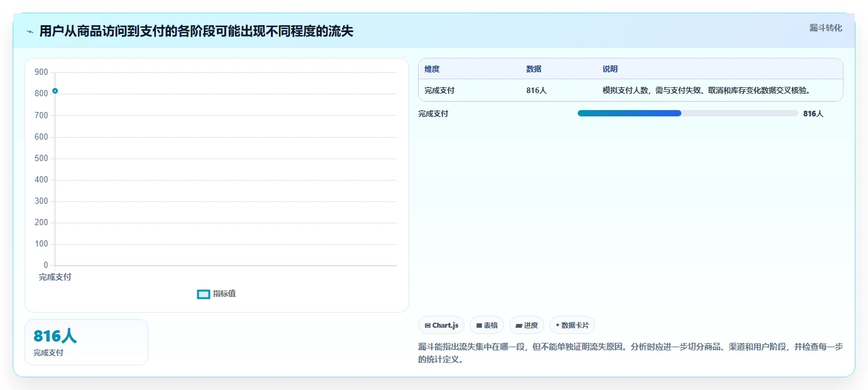Screen dimensions: 868x390
Task: Click the 完成支付 progress bar
Action: 688,113
